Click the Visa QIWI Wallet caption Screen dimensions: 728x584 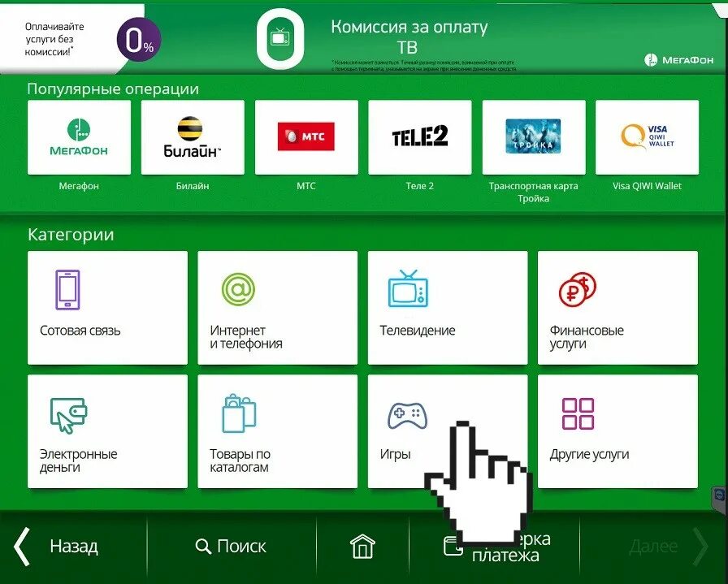647,186
